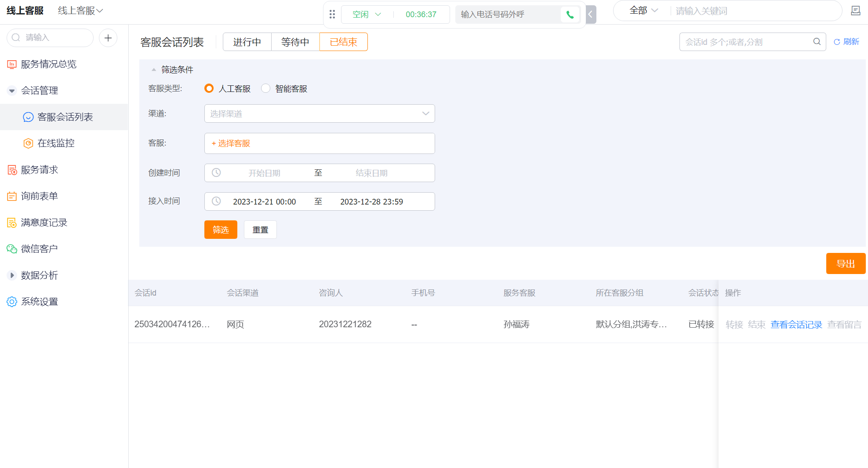Open the 全部 search scope dropdown

644,11
